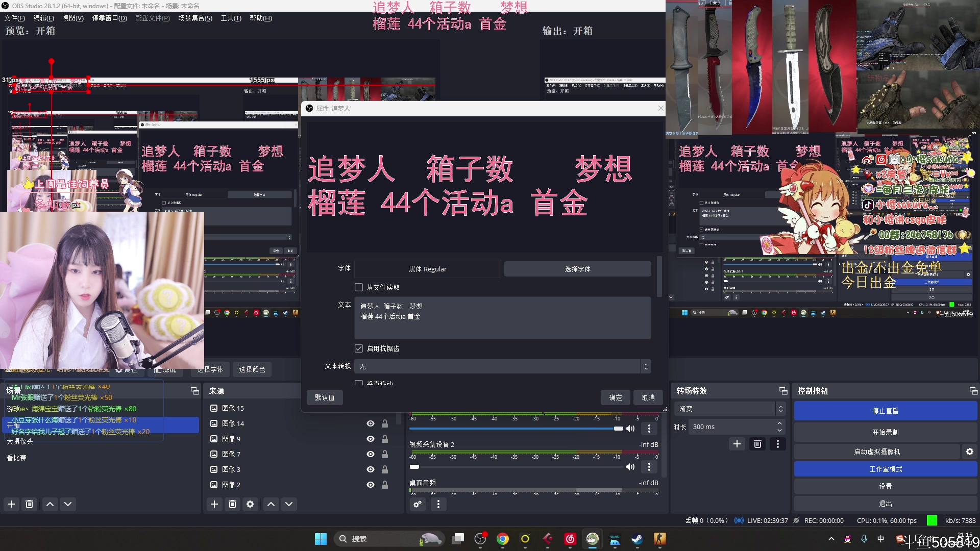Confirm the dialog with 确定
The height and width of the screenshot is (551, 980).
pyautogui.click(x=616, y=397)
